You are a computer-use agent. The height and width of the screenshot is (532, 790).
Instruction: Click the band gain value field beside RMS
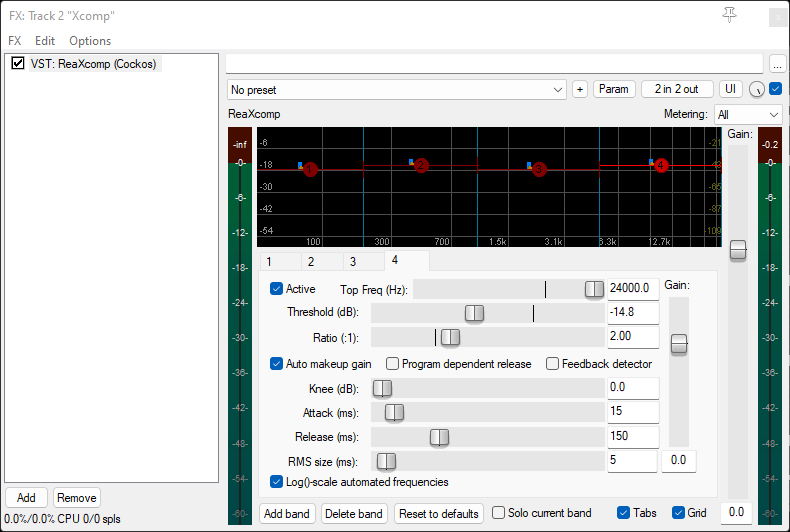[679, 461]
